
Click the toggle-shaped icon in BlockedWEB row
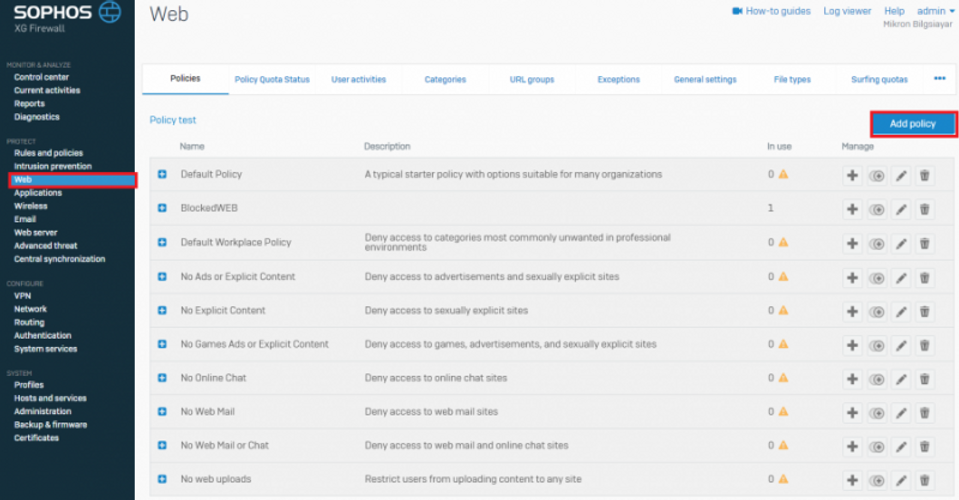(877, 209)
